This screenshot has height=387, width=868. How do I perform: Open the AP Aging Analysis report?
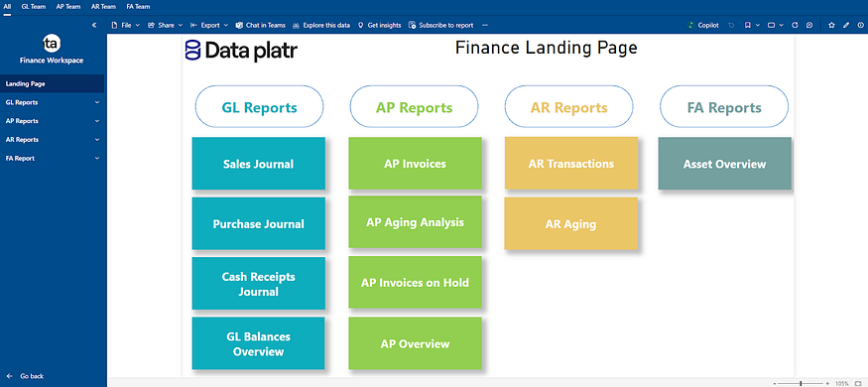416,222
